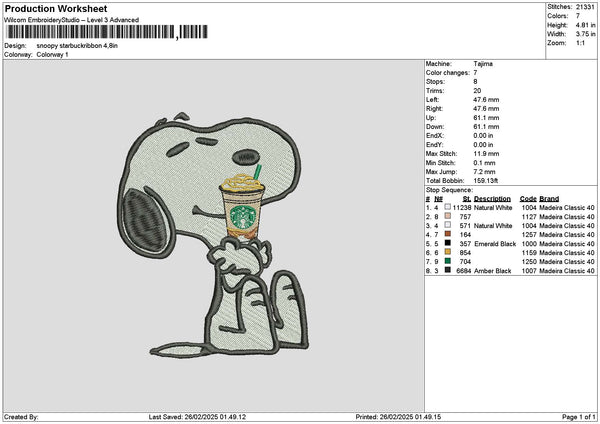Click the 'Stop Sequence:' heading
600x424 pixels.
click(x=449, y=190)
